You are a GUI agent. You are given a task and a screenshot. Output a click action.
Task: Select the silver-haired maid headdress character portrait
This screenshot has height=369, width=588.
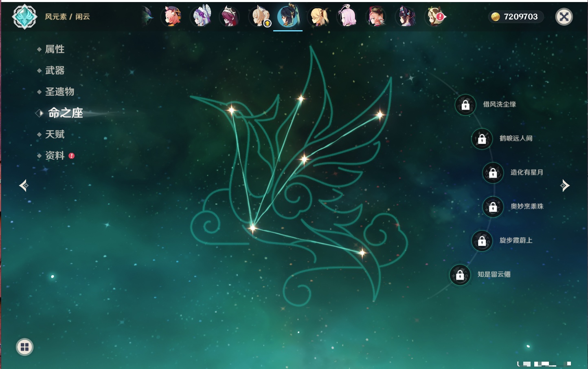[201, 17]
